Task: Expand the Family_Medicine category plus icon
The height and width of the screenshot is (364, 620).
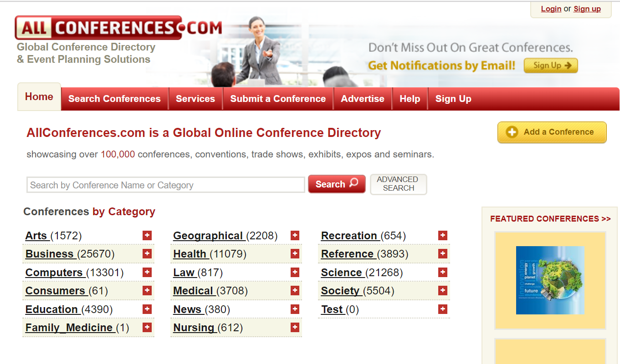Action: (x=147, y=327)
